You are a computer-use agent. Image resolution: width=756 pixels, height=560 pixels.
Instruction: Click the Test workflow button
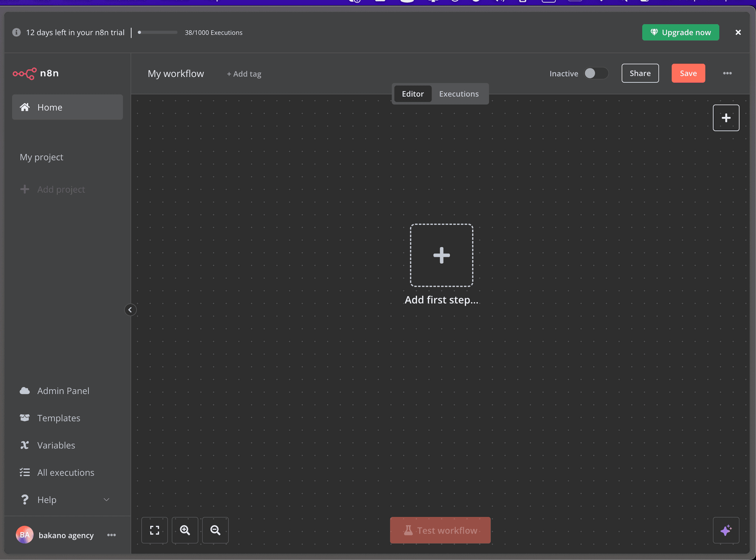(440, 530)
